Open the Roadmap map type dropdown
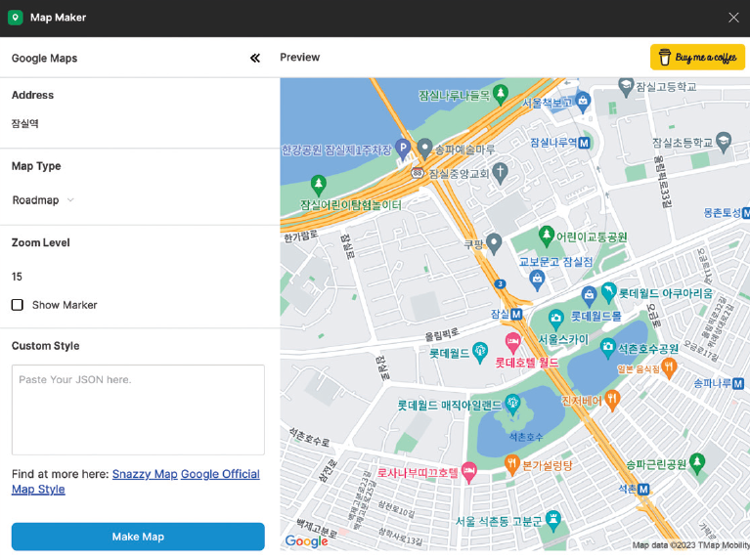This screenshot has width=750, height=560. 43,200
